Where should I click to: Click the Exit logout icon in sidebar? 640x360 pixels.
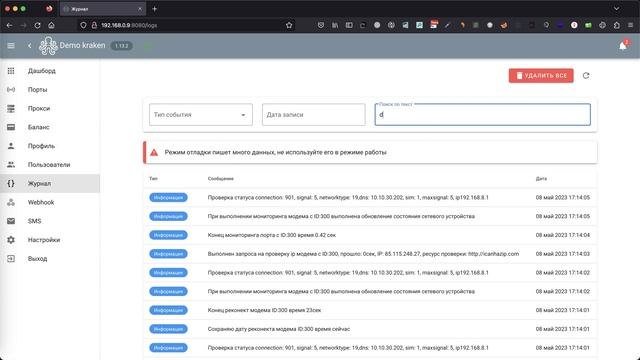(x=11, y=259)
